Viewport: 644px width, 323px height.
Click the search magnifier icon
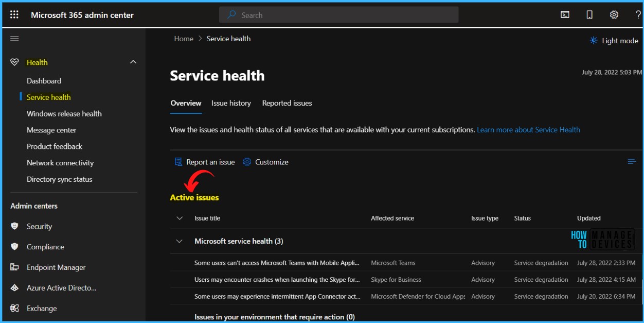(x=232, y=15)
